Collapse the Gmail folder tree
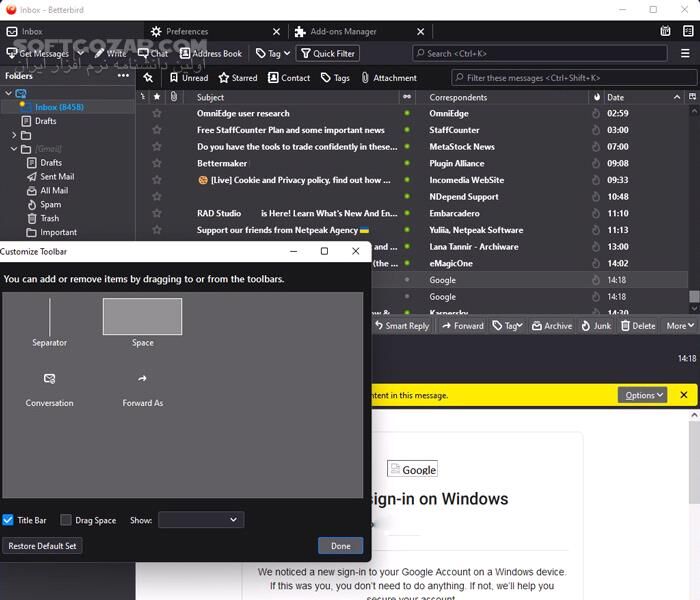The image size is (700, 600). [x=14, y=149]
